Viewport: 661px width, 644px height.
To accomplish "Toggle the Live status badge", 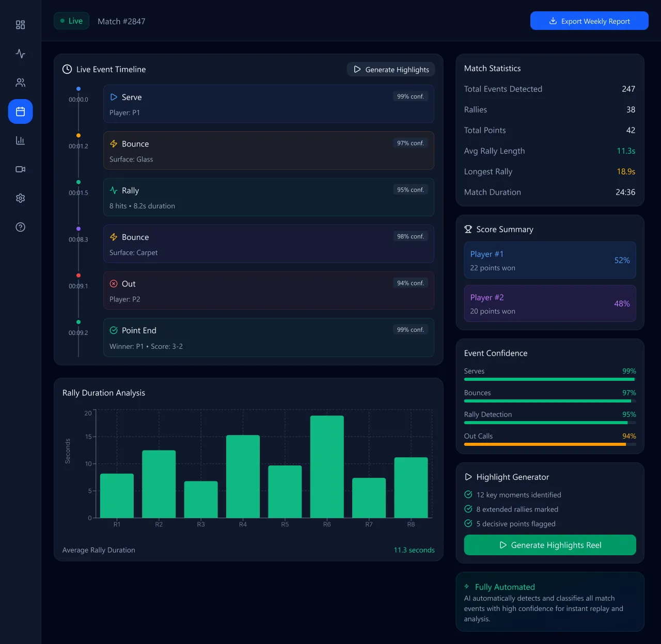I will (71, 21).
